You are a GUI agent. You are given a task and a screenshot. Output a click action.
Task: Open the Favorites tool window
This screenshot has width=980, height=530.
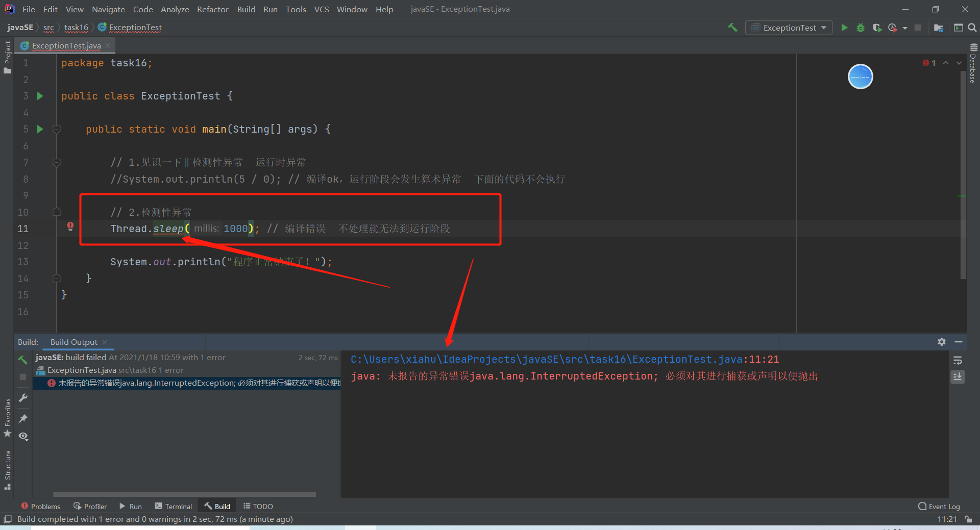click(x=7, y=418)
